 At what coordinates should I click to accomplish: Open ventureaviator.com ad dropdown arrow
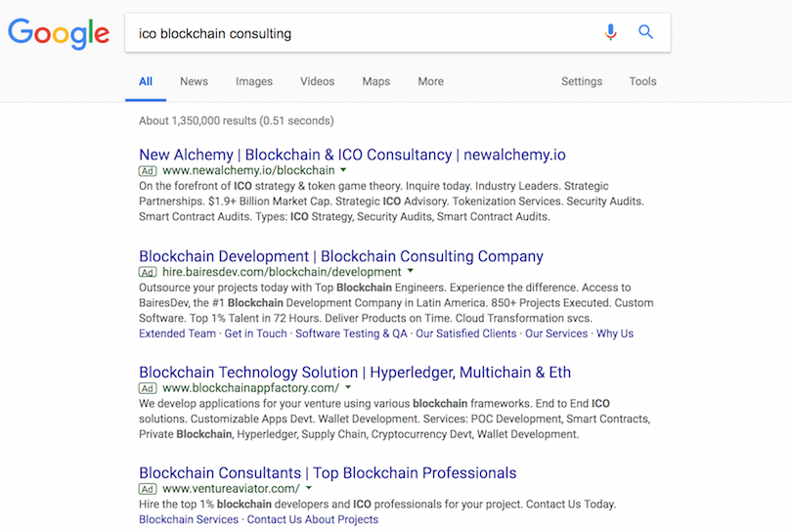(309, 488)
